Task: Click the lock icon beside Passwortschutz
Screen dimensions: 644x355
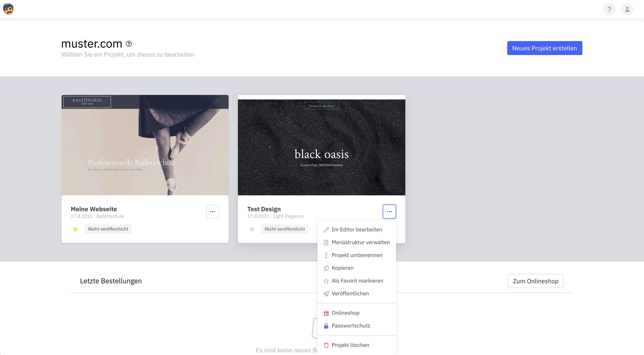Action: pyautogui.click(x=326, y=326)
